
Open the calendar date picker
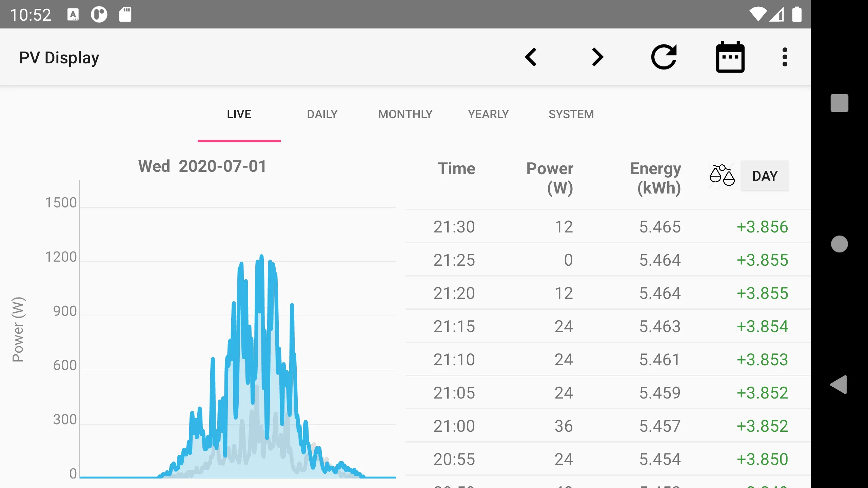pyautogui.click(x=730, y=57)
